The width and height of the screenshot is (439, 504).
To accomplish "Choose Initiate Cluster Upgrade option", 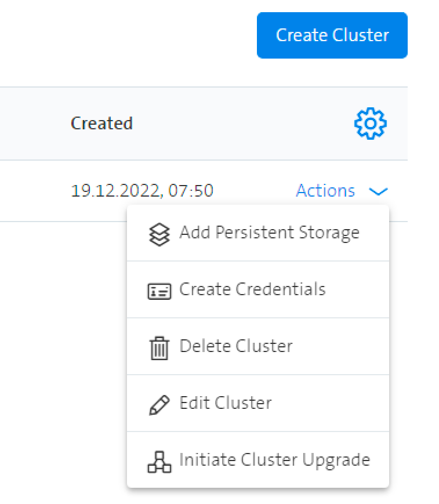I will 258,460.
